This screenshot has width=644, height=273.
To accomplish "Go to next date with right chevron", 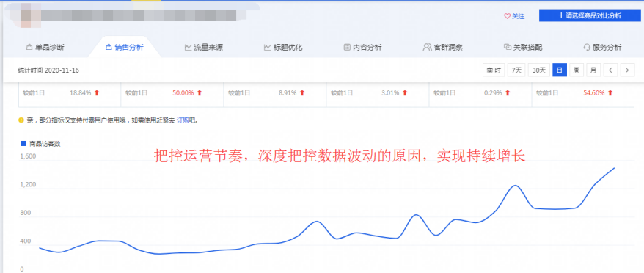I will [627, 70].
